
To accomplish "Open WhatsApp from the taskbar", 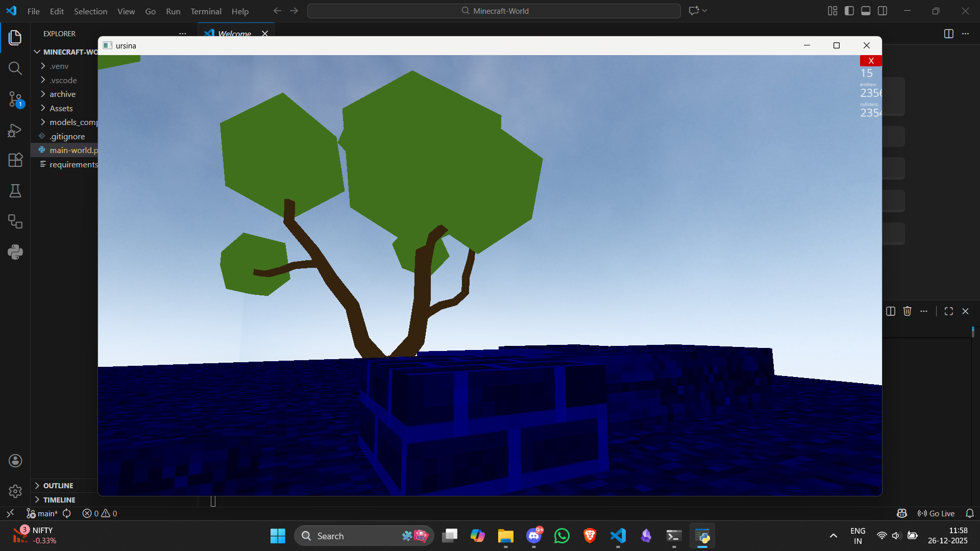I will [x=561, y=536].
